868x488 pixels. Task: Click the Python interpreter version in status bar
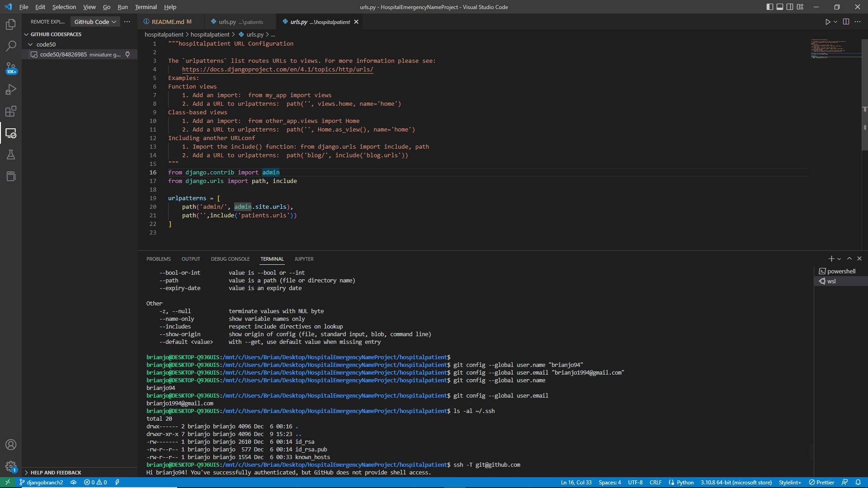[737, 482]
